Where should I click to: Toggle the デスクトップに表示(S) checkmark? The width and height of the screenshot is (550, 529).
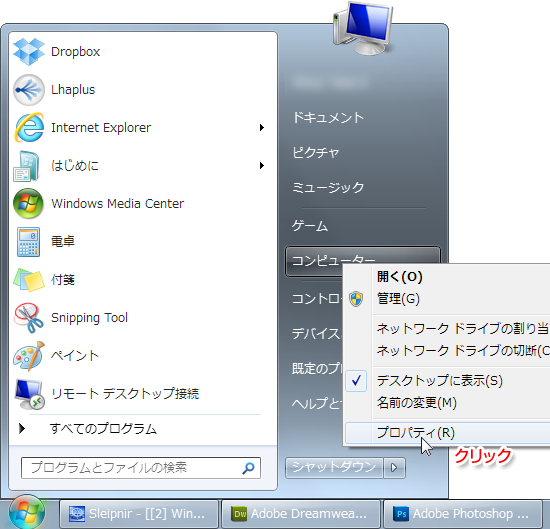356,381
